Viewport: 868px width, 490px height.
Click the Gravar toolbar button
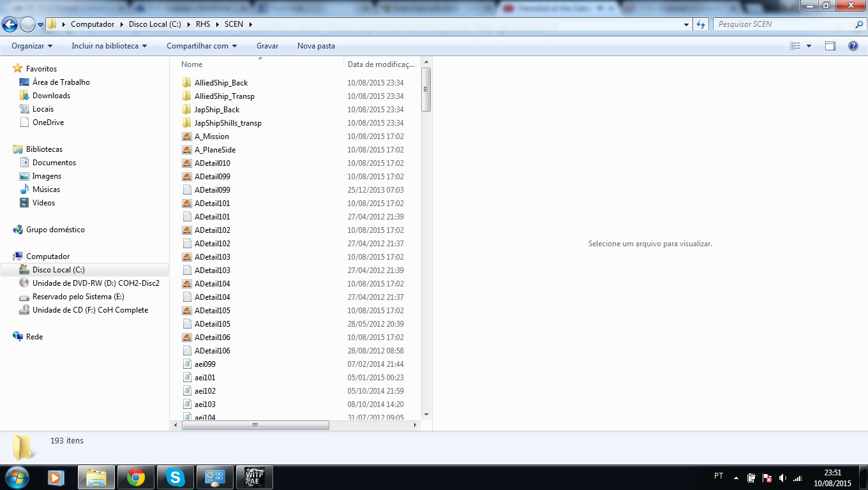click(267, 46)
